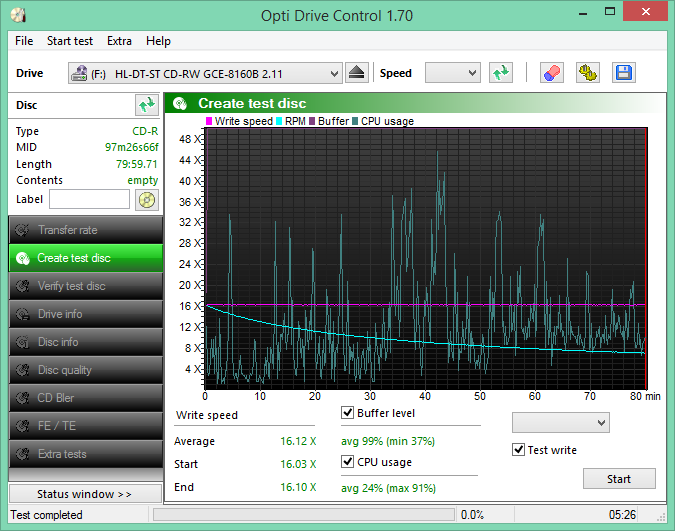Click the disc icon beside FE / TE
This screenshot has height=531, width=675.
22,426
